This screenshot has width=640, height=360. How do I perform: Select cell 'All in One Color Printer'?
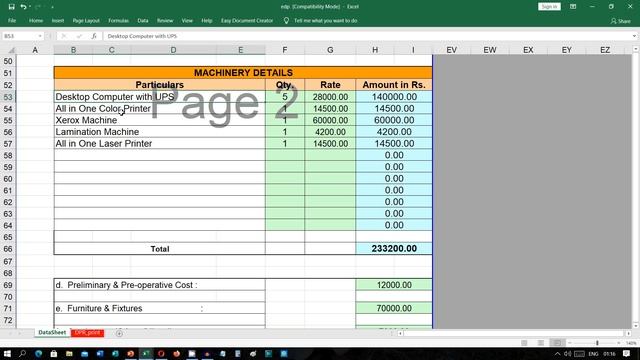coord(159,109)
